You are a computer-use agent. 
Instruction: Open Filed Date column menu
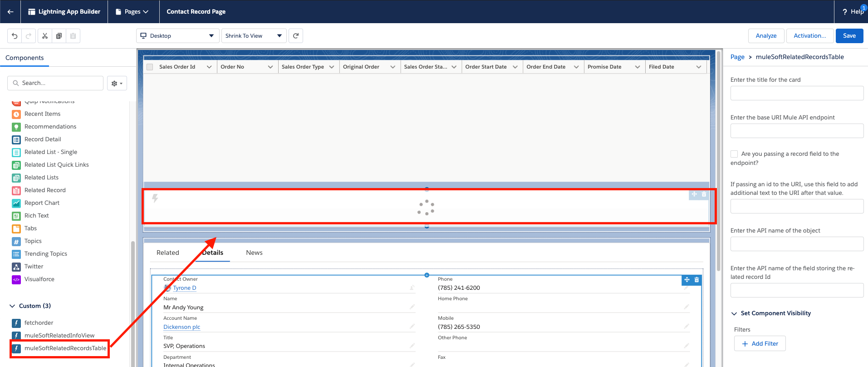[x=699, y=67]
